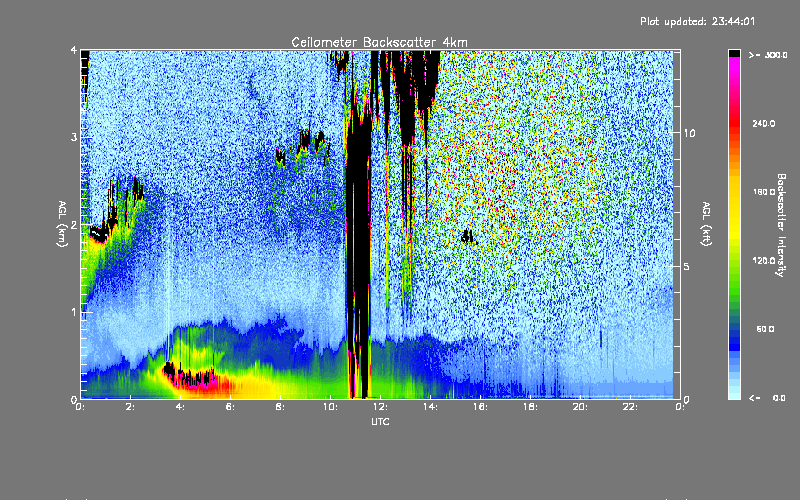Click the '14:' tick on UTC axis

[430, 407]
